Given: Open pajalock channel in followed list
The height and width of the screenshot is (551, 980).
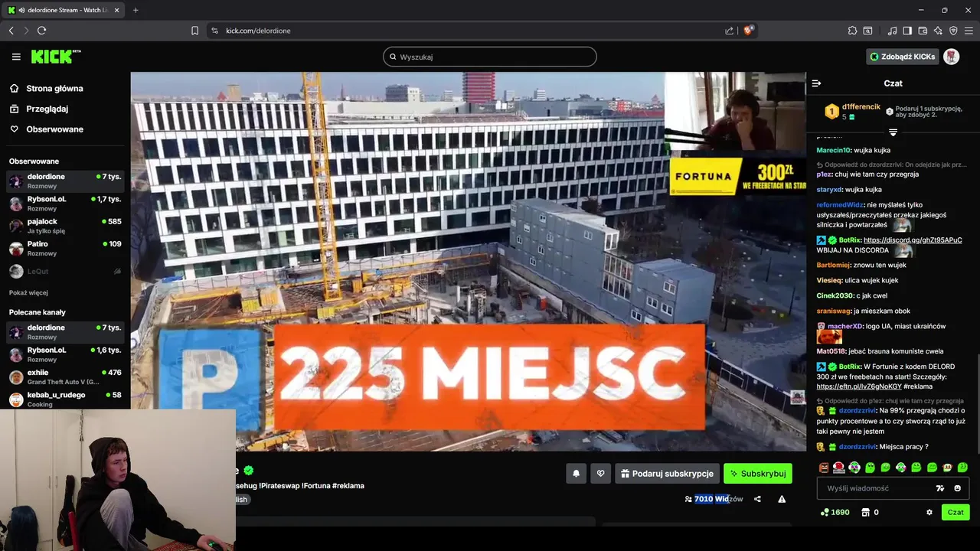Looking at the screenshot, I should [65, 226].
